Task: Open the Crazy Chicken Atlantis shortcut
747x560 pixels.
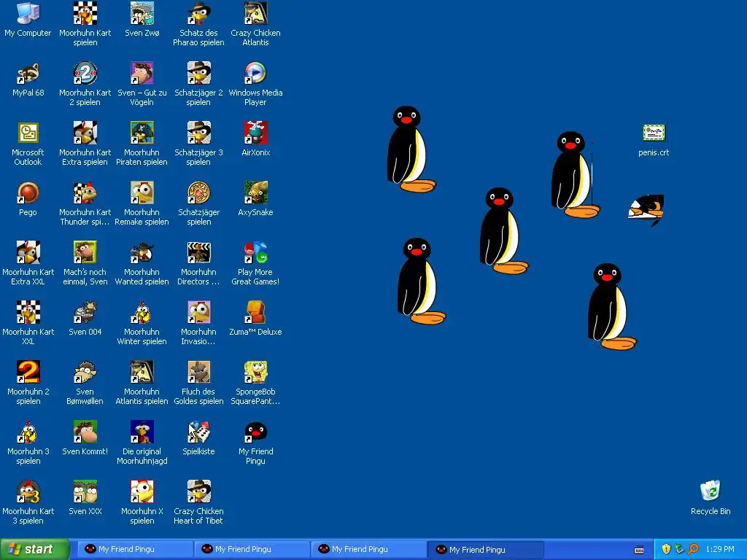Action: (256, 13)
